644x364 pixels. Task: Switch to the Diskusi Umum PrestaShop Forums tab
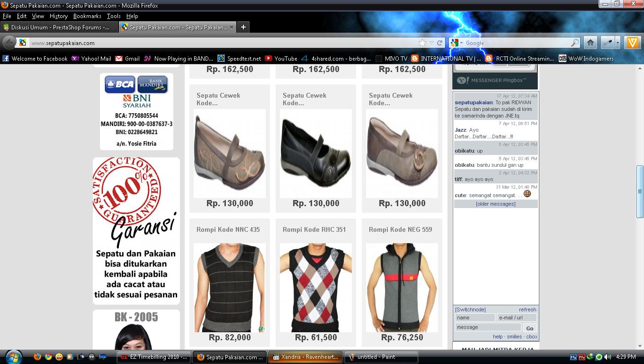(59, 27)
